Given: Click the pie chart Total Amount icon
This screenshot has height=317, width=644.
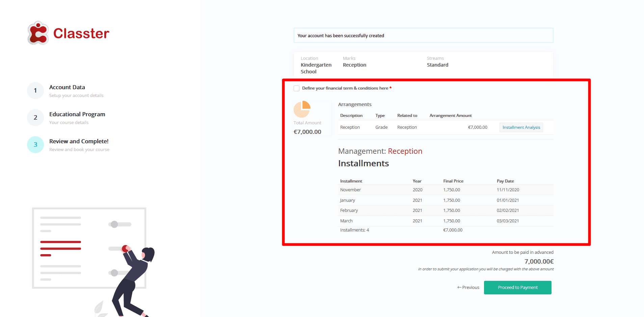Looking at the screenshot, I should 302,109.
